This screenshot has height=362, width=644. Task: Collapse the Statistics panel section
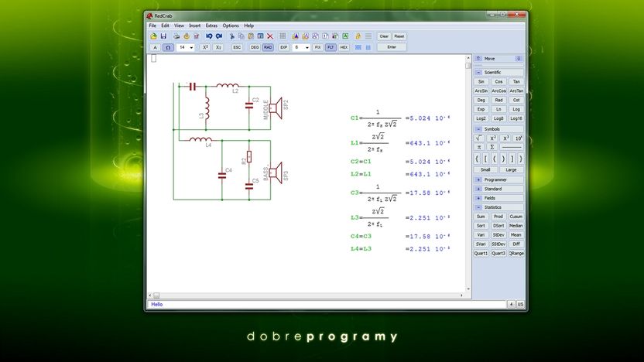pyautogui.click(x=478, y=207)
